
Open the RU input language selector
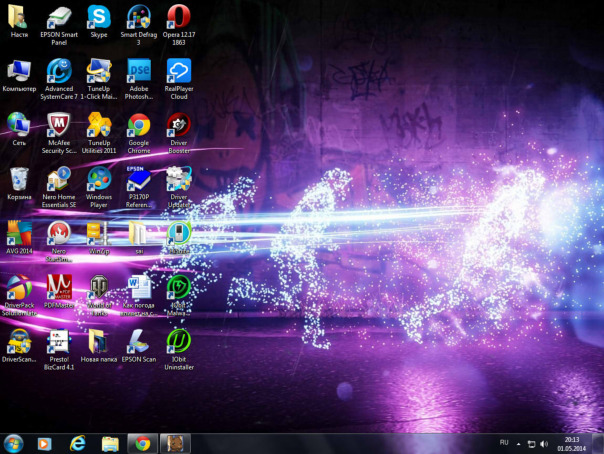click(504, 443)
